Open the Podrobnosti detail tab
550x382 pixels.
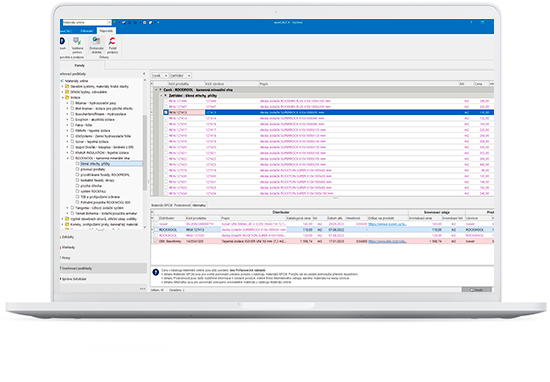[182, 205]
